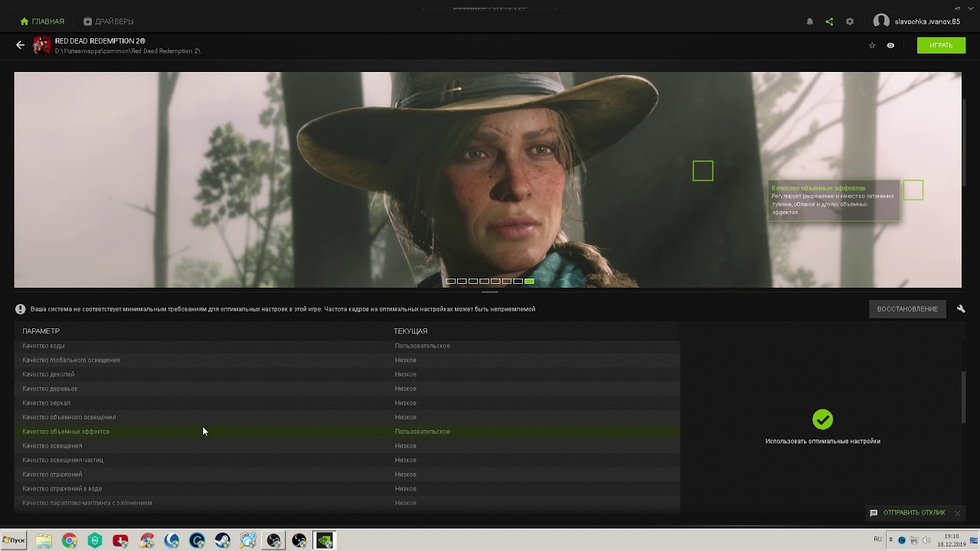
Task: Select the Качество освещения row
Action: [x=347, y=446]
